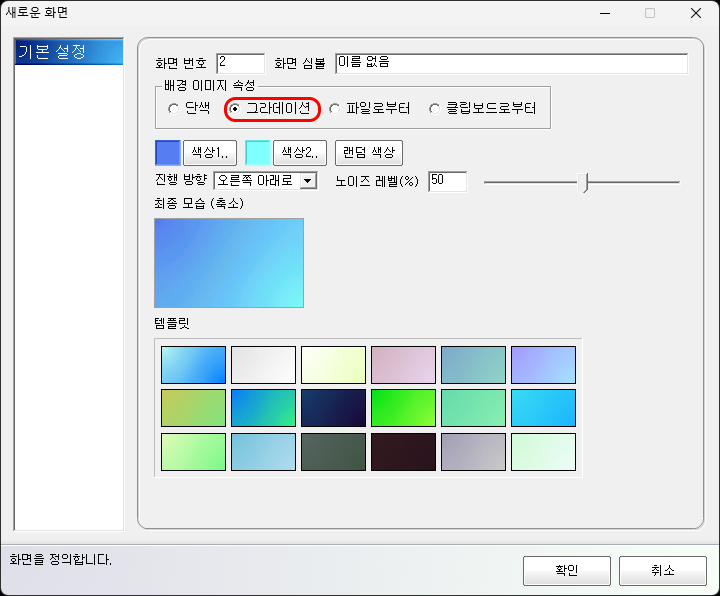Select the 단색 radio button
This screenshot has height=596, width=720.
(173, 109)
